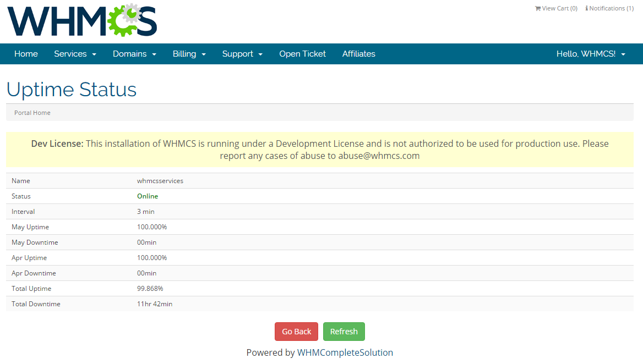
Task: Open Notifications (1) link
Action: (x=609, y=8)
